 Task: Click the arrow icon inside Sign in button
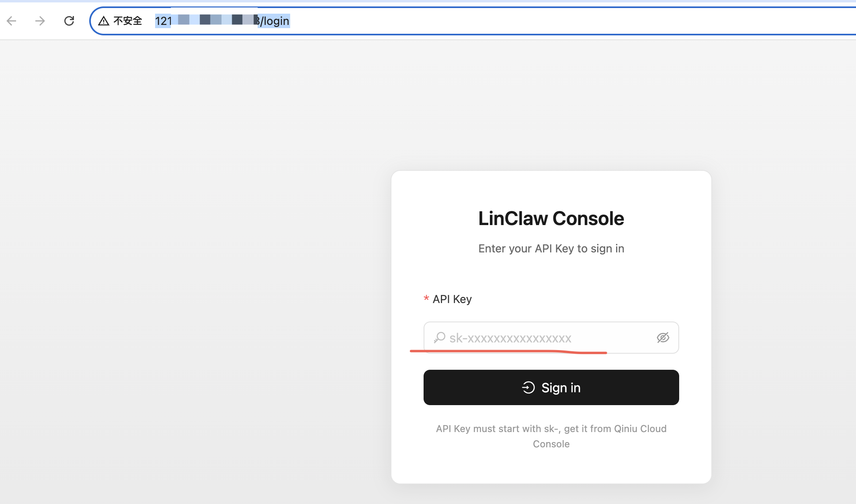click(x=528, y=387)
